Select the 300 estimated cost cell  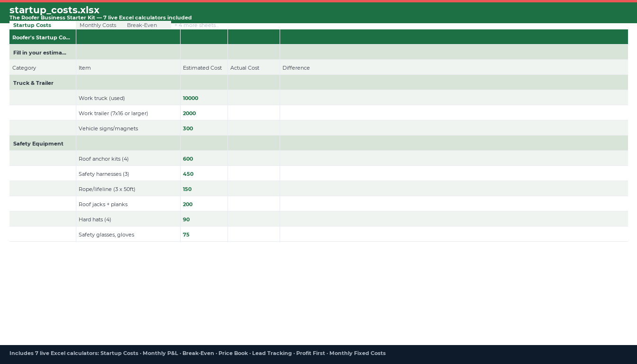[204, 128]
